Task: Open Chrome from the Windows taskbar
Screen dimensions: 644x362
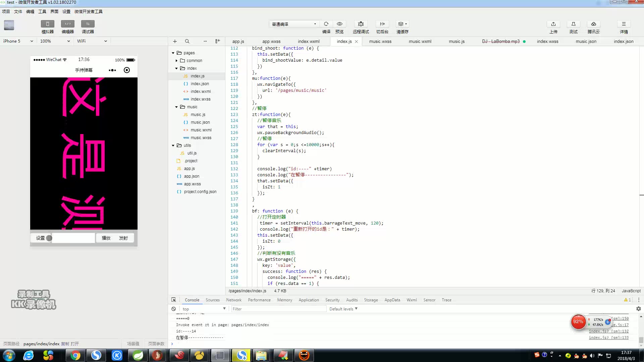Action: click(x=75, y=355)
